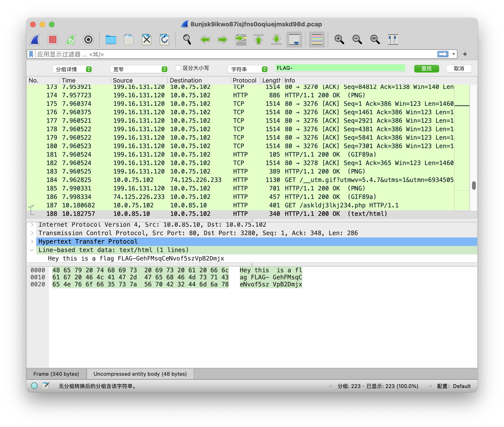Click the packet list minimap strip
504x427 pixels.
(462, 148)
